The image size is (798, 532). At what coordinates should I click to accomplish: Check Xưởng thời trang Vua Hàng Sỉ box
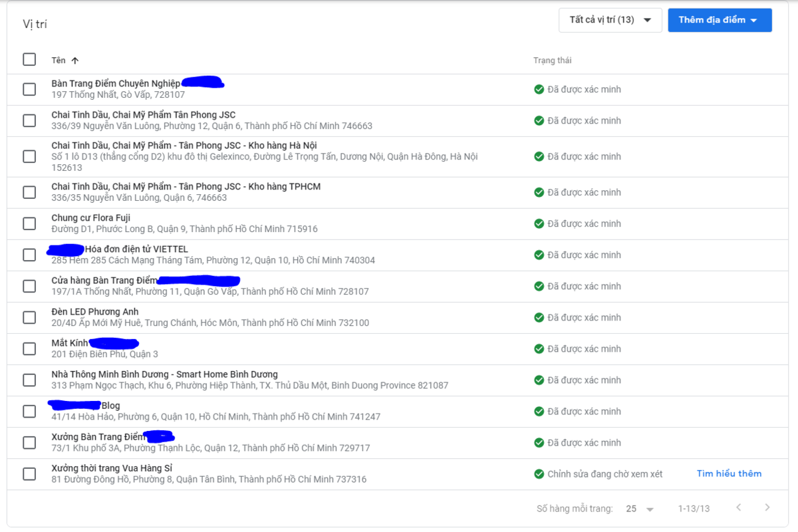[29, 473]
